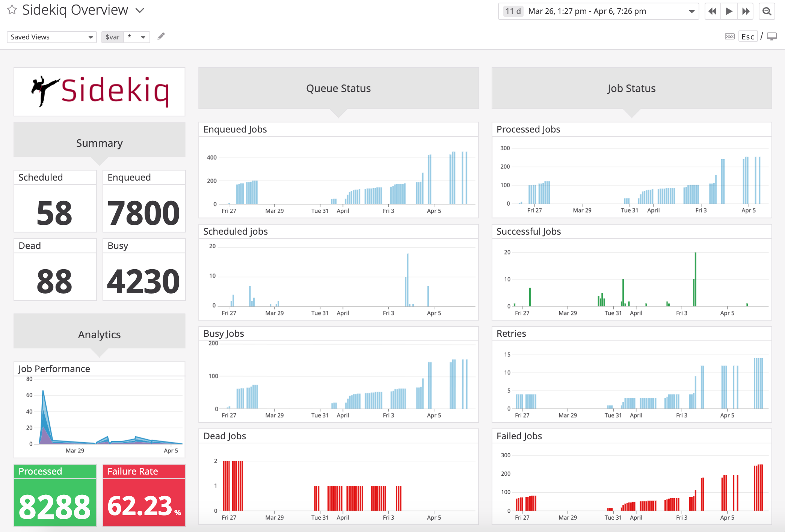Click the green Processed 8288 stat panel
The height and width of the screenshot is (532, 785).
55,495
